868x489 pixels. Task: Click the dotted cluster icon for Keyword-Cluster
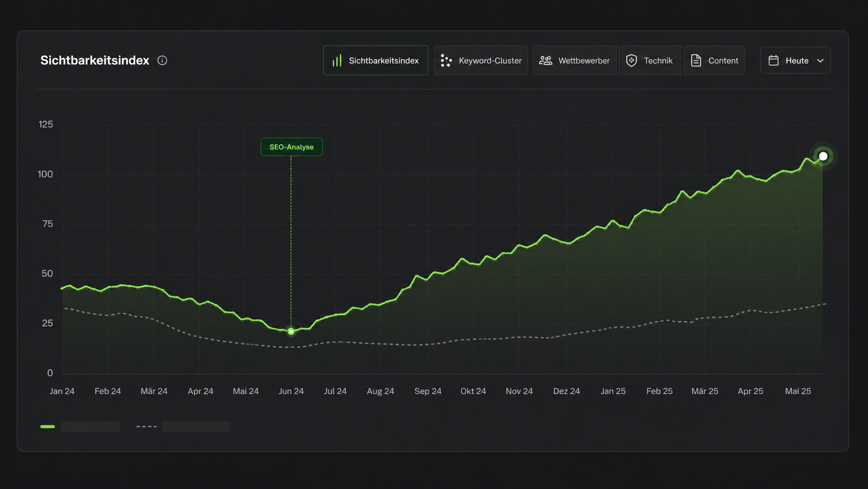coord(446,61)
